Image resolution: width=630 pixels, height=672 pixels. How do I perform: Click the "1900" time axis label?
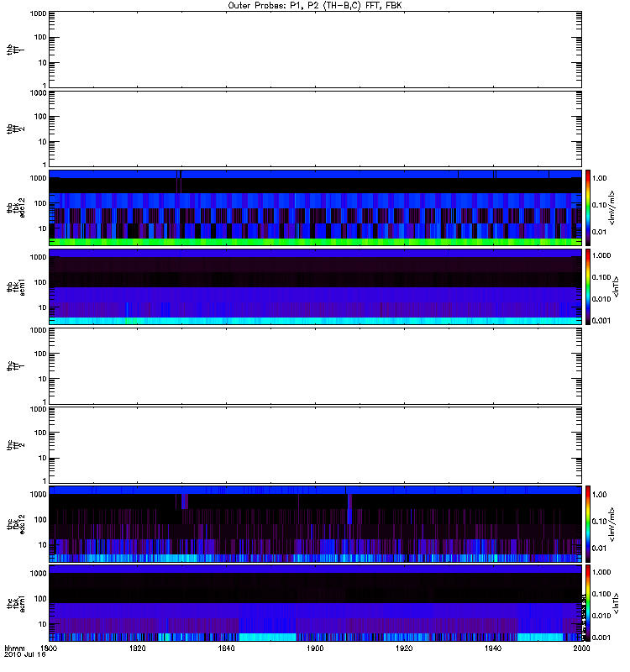tap(315, 648)
